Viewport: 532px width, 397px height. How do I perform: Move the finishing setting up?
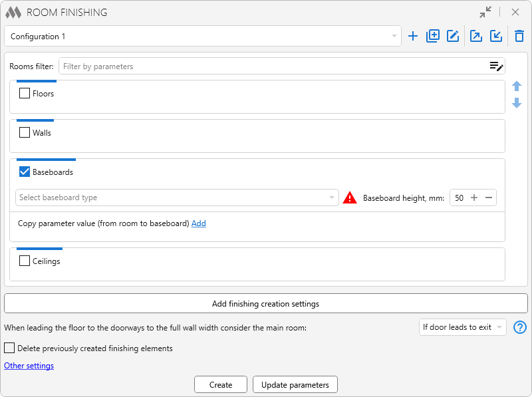(517, 86)
